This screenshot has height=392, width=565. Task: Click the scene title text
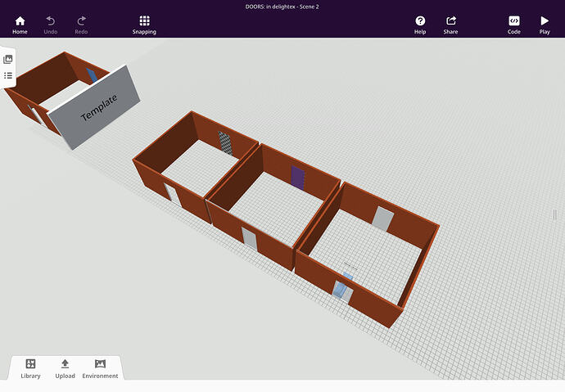pyautogui.click(x=282, y=7)
